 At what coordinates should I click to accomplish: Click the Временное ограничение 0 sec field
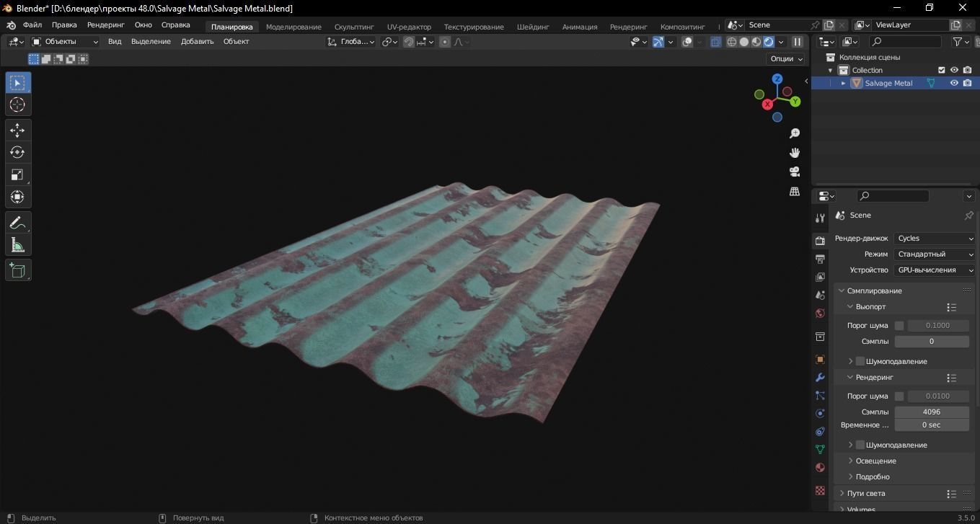(x=932, y=425)
